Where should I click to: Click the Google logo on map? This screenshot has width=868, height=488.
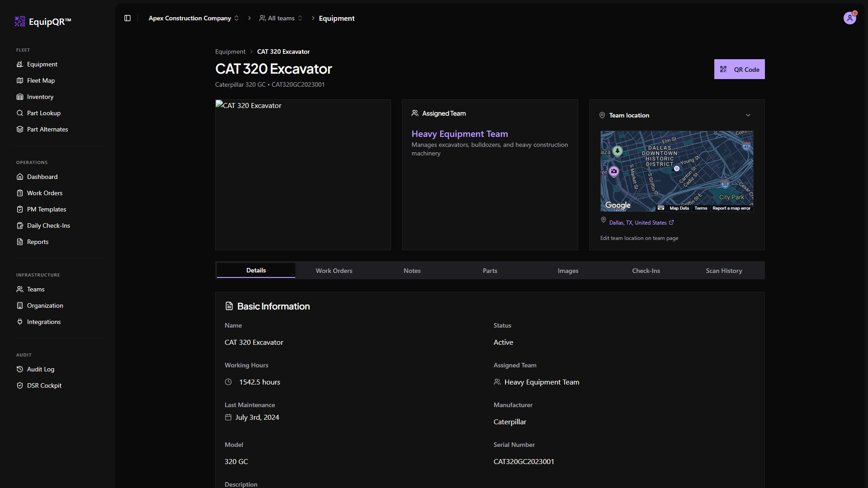(618, 205)
